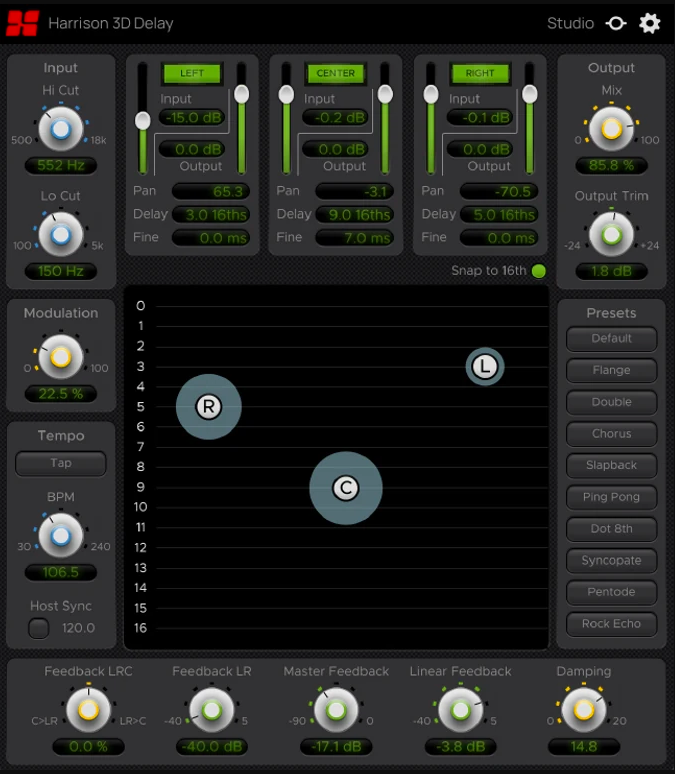Select the R delay node in grid

pyautogui.click(x=208, y=407)
